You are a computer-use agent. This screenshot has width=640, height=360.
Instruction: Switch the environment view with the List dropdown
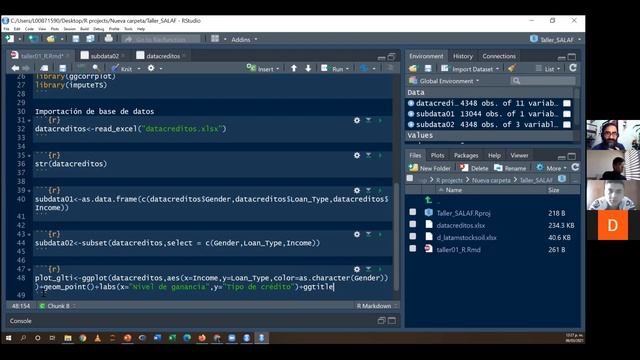[548, 69]
